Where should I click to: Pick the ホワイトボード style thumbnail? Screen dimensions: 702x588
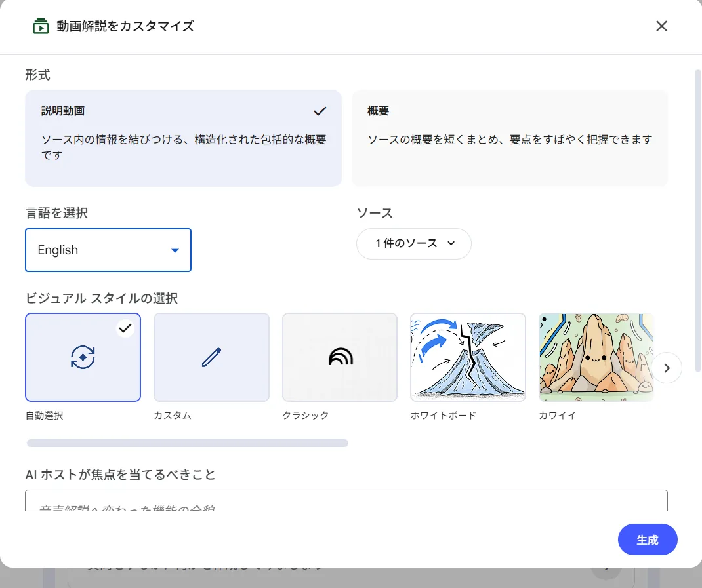coord(468,357)
